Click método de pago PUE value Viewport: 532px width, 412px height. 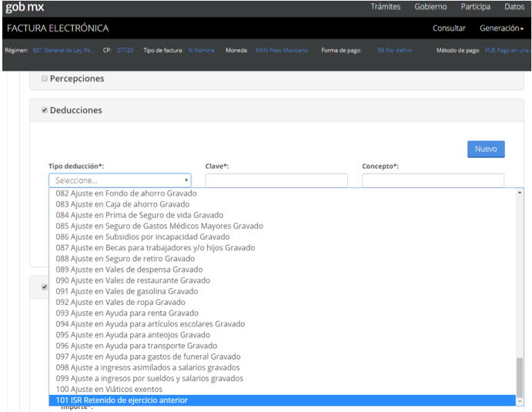(x=507, y=50)
